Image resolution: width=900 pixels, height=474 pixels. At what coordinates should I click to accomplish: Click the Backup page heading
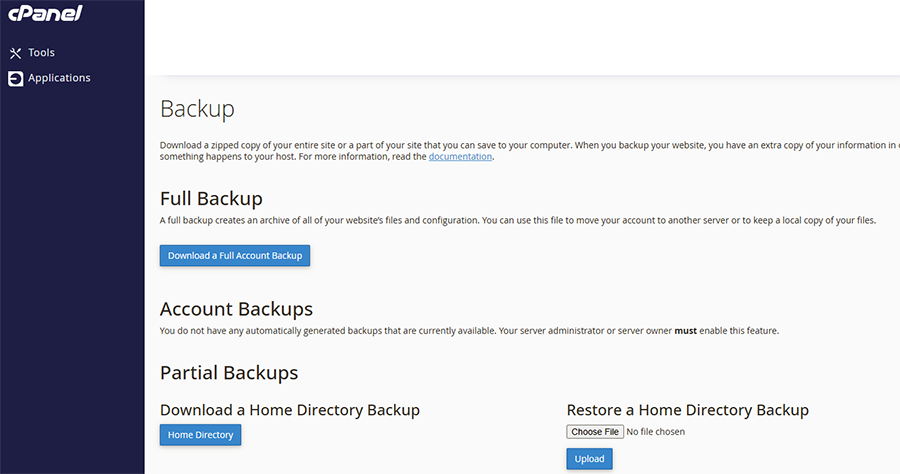tap(197, 108)
